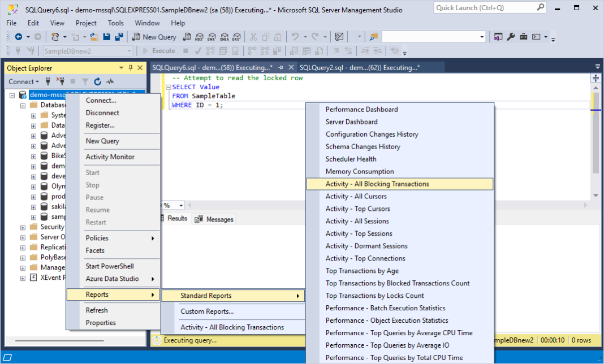Screen dimensions: 604x364
Task: Toggle pin on SQLQuery6.sql tab
Action: [281, 67]
